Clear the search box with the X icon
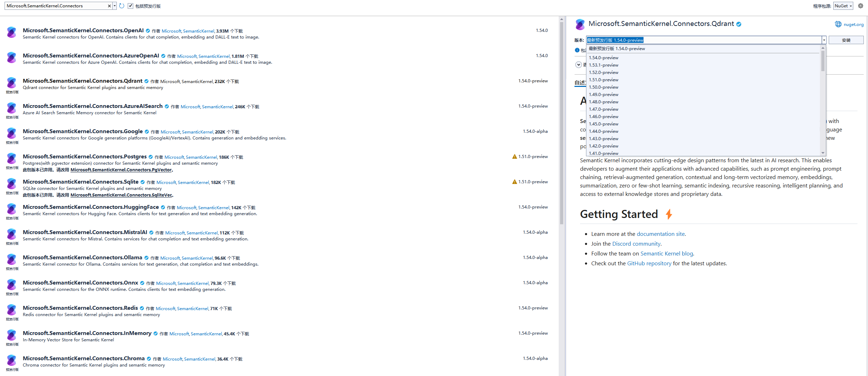Viewport: 868px width, 376px height. 109,6
